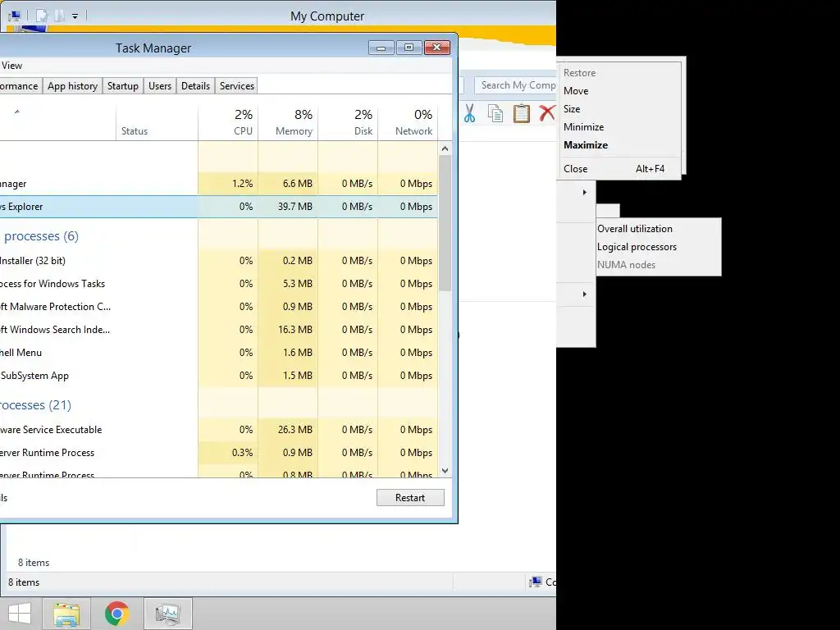Click the New folder quick access icon
Image resolution: width=840 pixels, height=630 pixels.
[x=60, y=16]
